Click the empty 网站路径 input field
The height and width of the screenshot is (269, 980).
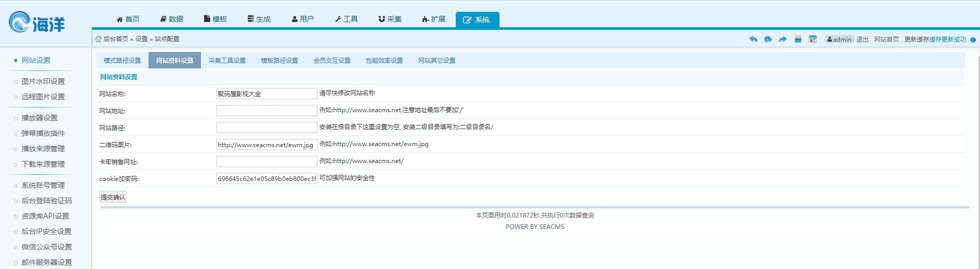click(x=267, y=128)
